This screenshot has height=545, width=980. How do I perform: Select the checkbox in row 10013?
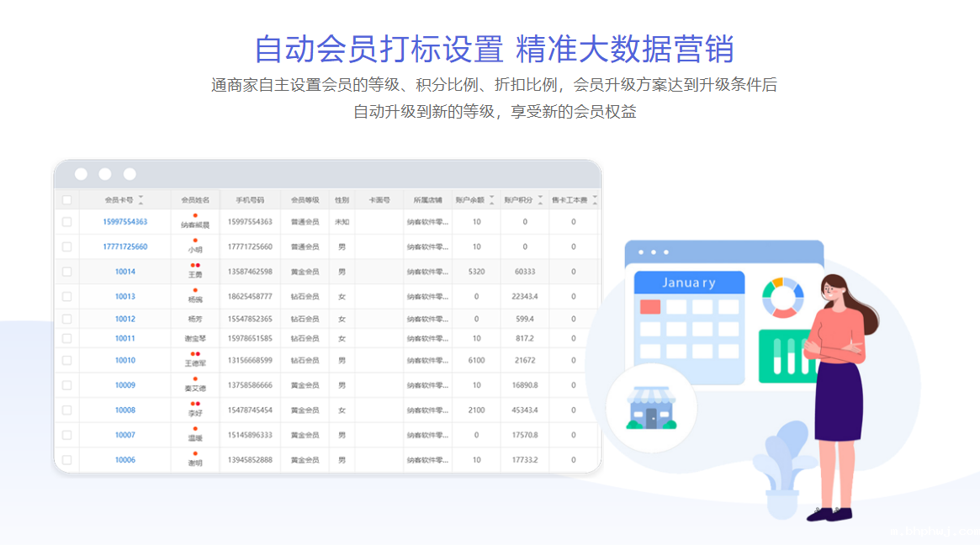[66, 297]
